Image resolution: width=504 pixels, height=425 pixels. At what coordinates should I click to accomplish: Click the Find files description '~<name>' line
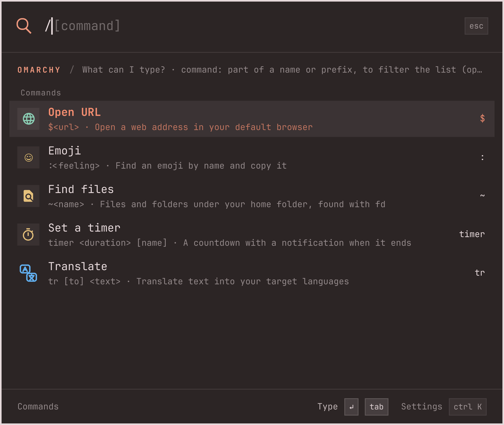click(217, 204)
